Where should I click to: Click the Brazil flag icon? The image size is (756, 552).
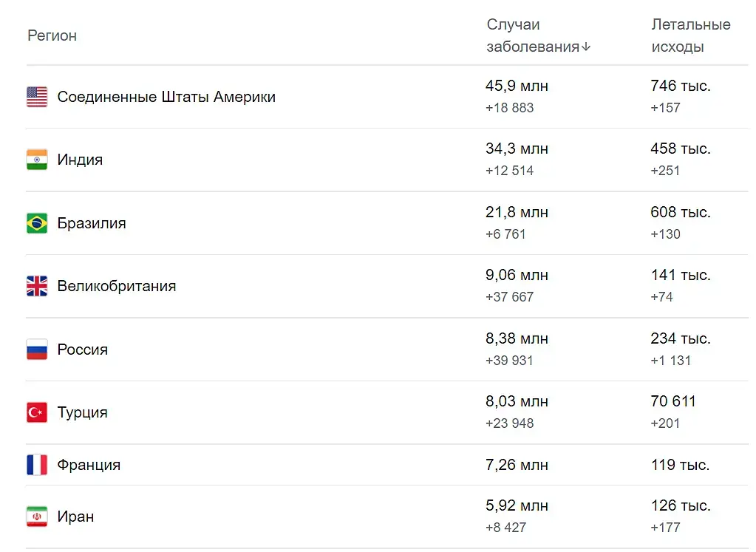[37, 223]
